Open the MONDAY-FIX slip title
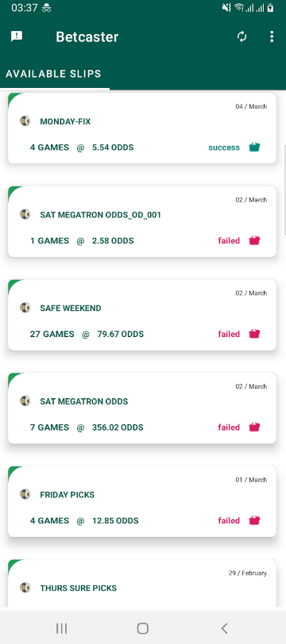Image resolution: width=286 pixels, height=644 pixels. click(65, 121)
